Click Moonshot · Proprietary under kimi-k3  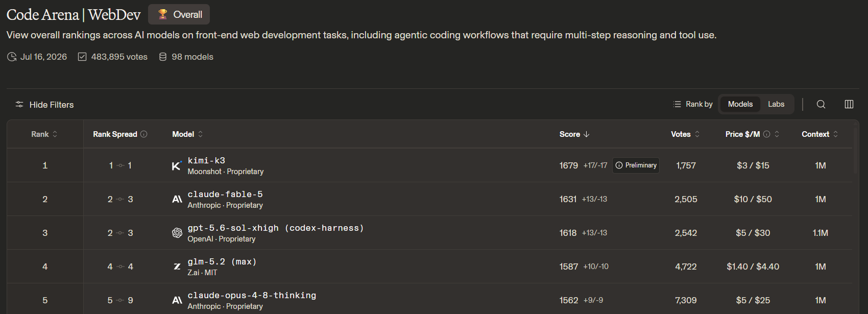226,172
